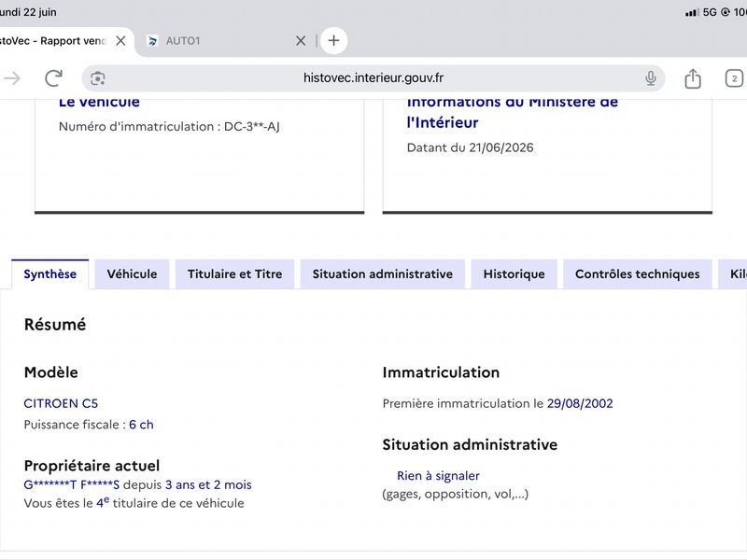747x560 pixels.
Task: Open the Lens camera search icon
Action: coord(98,78)
